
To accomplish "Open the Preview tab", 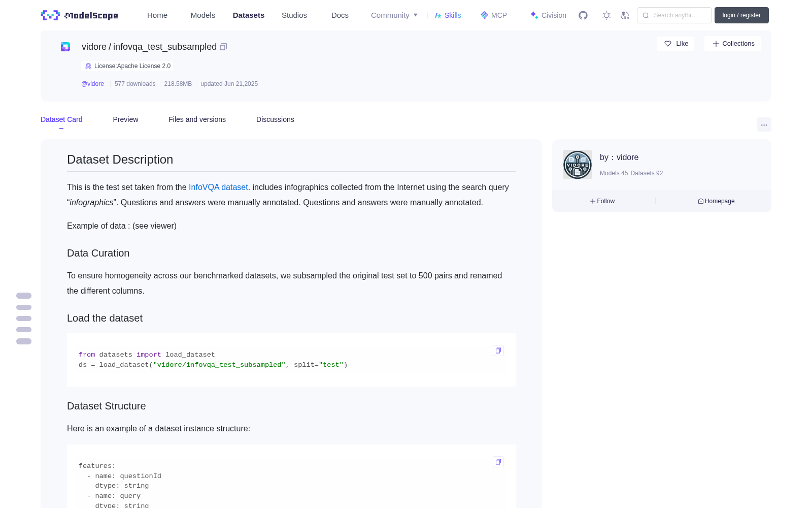I will point(125,119).
